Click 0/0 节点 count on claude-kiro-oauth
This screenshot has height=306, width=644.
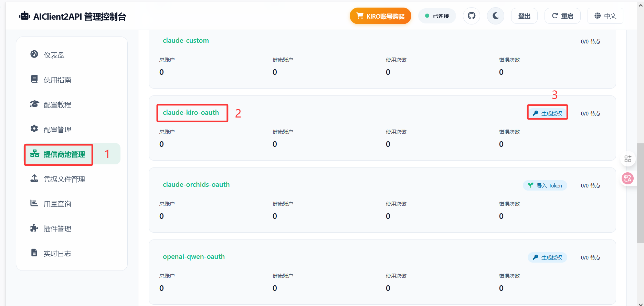[591, 113]
